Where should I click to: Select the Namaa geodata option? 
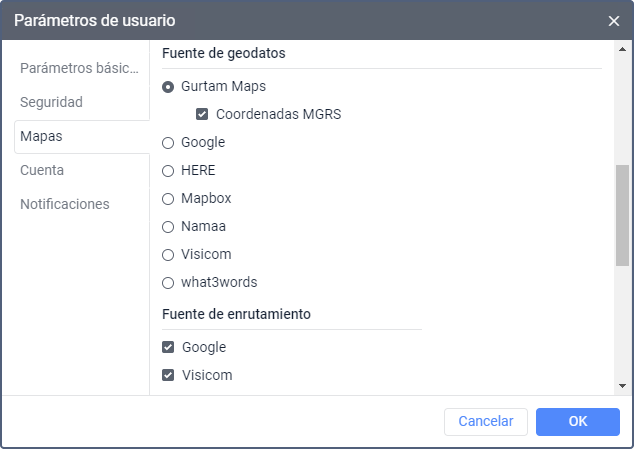tap(168, 227)
